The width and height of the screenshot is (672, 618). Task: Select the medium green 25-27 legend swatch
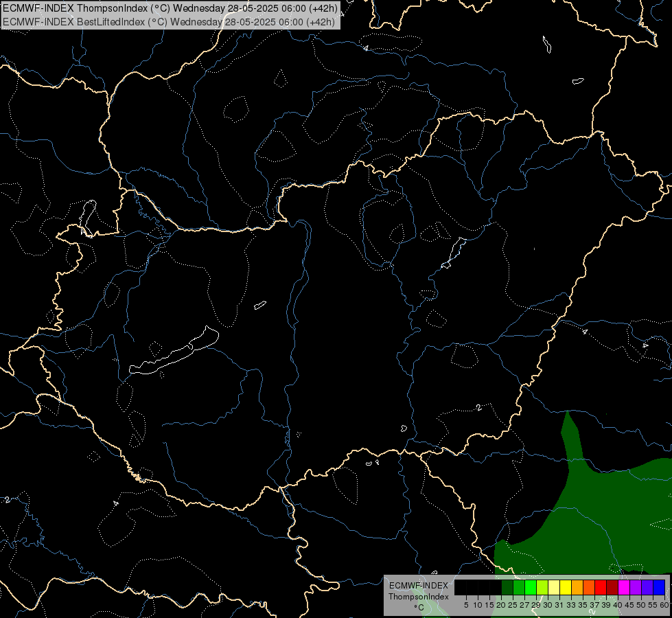pos(519,587)
